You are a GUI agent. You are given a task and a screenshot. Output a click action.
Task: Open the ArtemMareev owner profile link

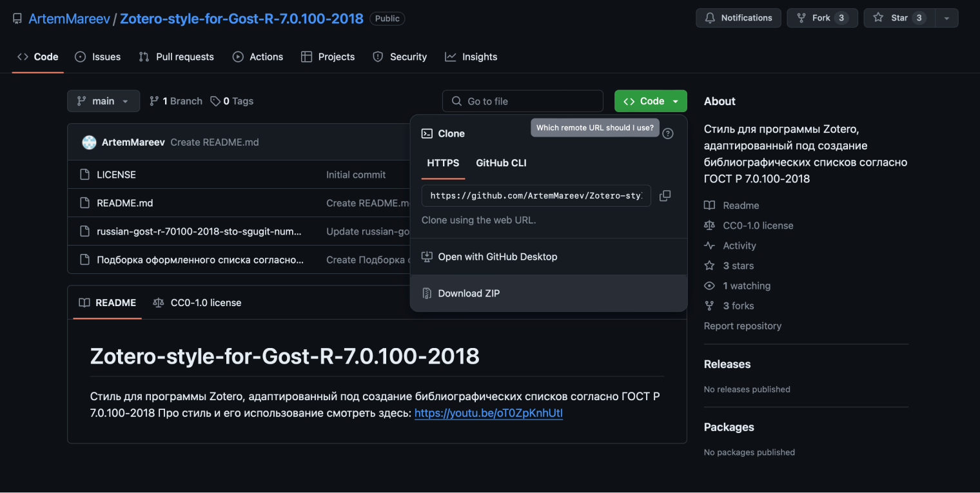69,19
